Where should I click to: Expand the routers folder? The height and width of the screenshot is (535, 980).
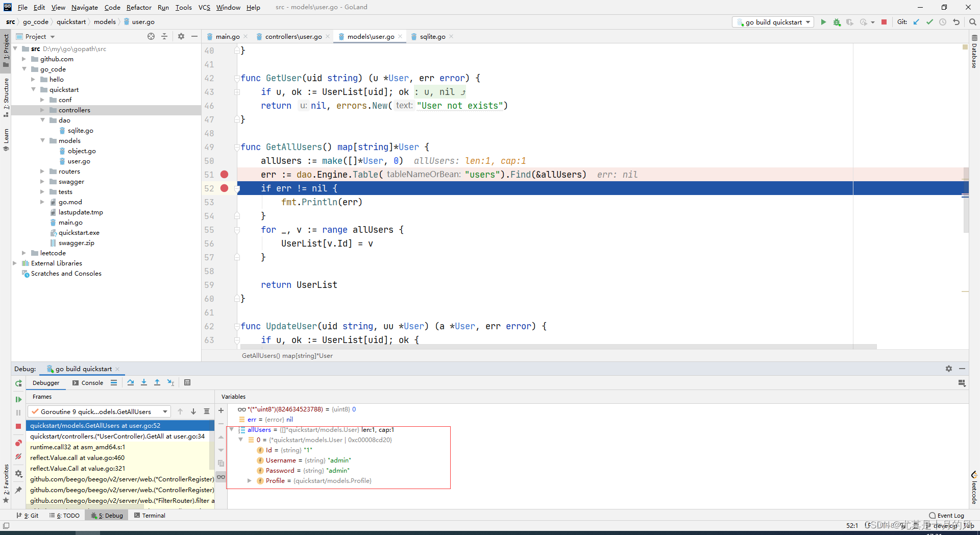[42, 172]
